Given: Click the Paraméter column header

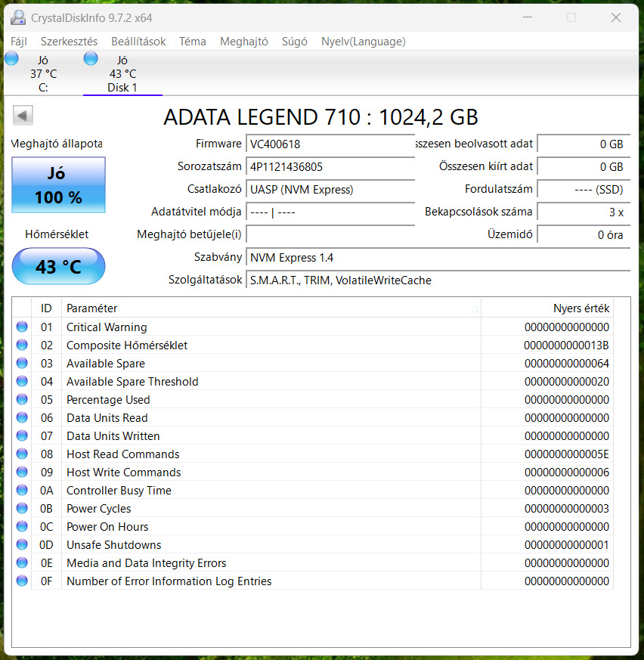Looking at the screenshot, I should pos(271,308).
